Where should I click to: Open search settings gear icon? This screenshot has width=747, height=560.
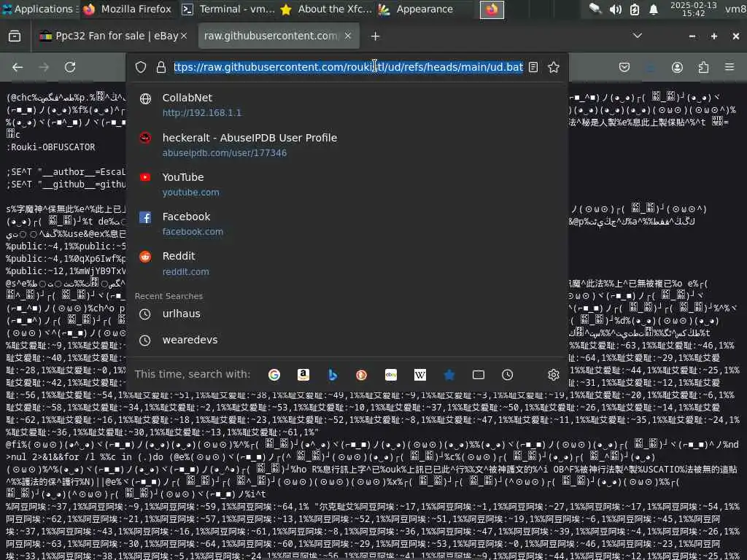point(553,375)
